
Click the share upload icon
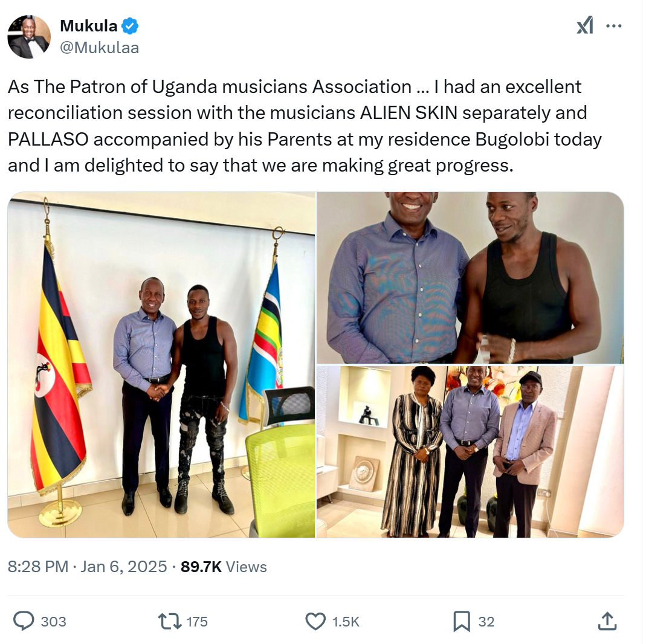607,621
